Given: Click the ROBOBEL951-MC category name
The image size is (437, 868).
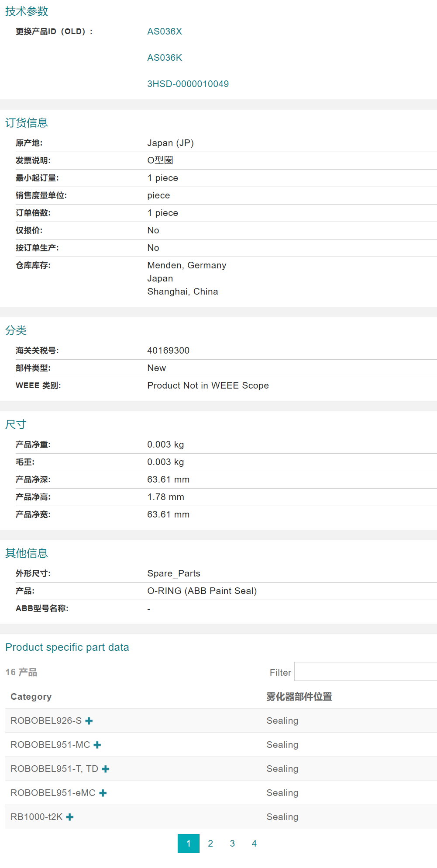Looking at the screenshot, I should (50, 745).
